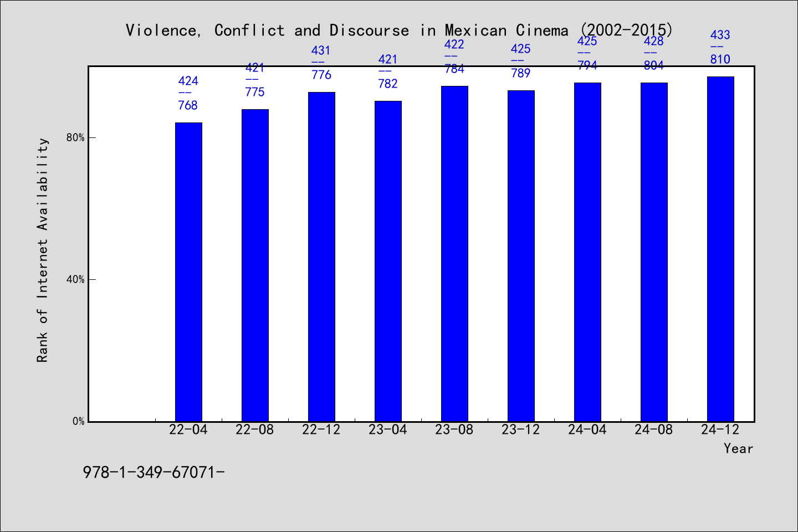
Task: Click the data label value '433'
Action: point(720,35)
